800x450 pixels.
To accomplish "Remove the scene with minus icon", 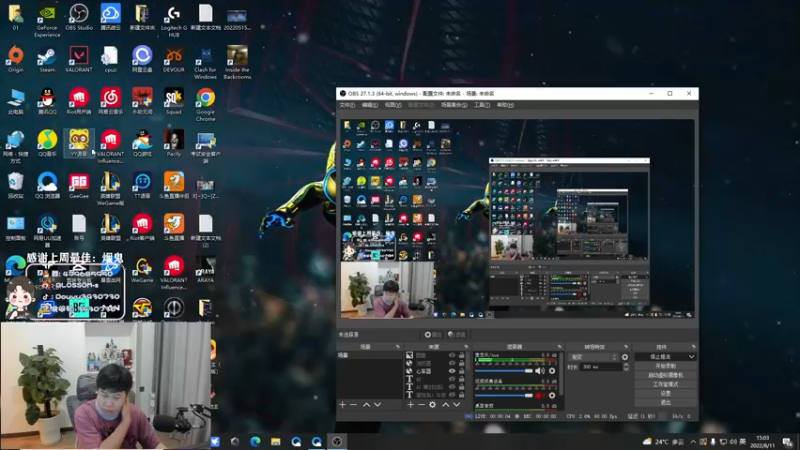I will [353, 405].
